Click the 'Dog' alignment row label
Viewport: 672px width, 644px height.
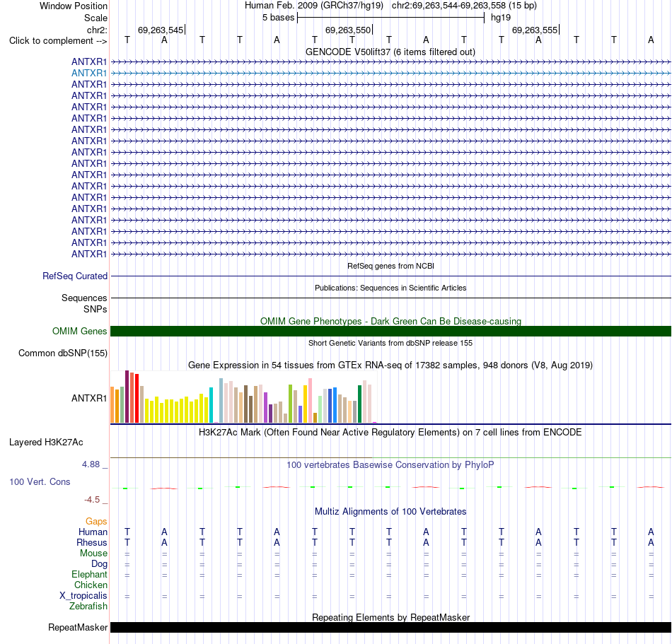click(x=99, y=564)
